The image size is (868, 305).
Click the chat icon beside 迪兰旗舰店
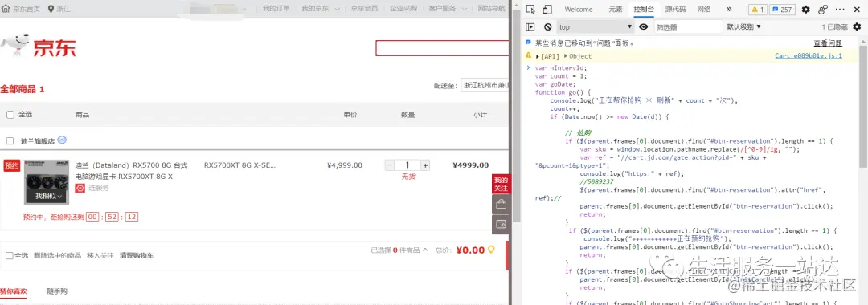click(62, 140)
